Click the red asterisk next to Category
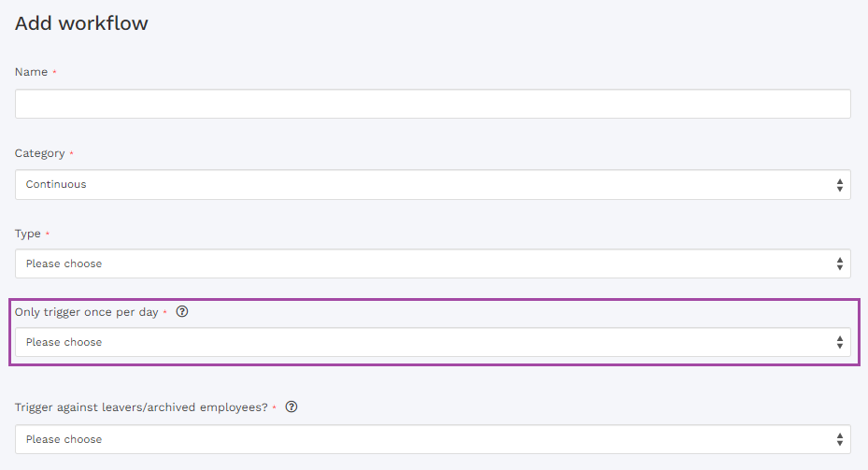 [72, 154]
